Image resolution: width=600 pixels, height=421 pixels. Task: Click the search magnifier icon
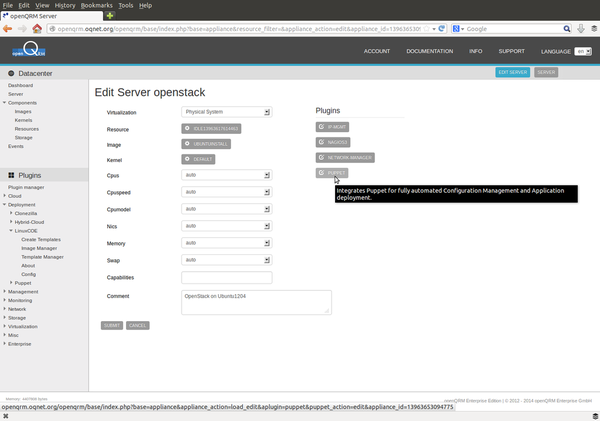click(x=567, y=29)
